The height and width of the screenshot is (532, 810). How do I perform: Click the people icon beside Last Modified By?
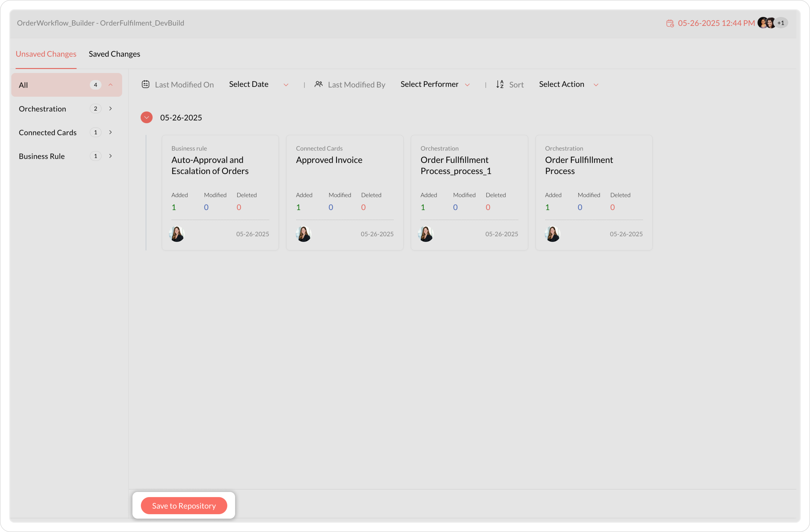coord(319,84)
